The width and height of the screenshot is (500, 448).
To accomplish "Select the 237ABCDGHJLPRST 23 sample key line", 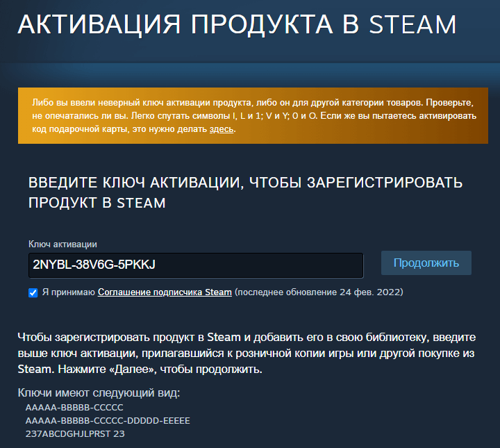I will click(75, 434).
